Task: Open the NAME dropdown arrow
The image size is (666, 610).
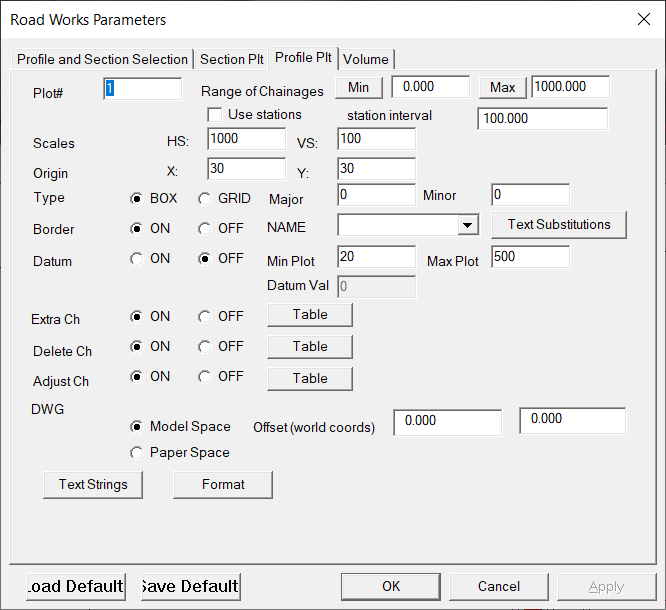Action: pos(467,226)
